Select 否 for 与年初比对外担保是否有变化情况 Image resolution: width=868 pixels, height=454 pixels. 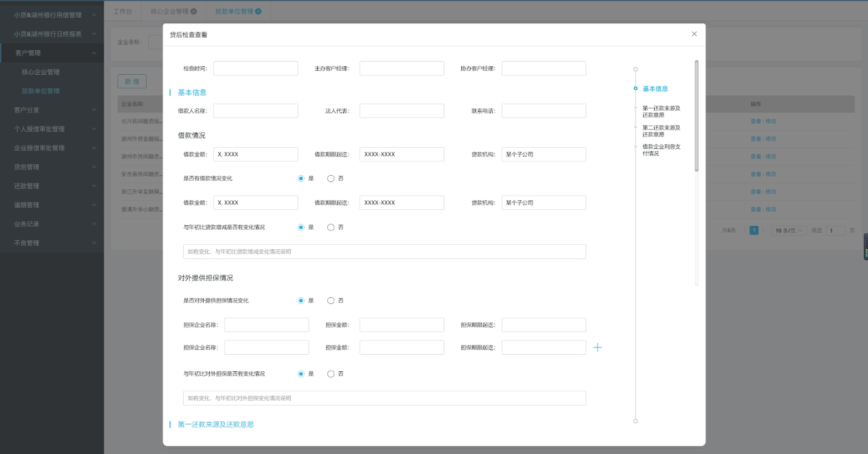coord(331,374)
